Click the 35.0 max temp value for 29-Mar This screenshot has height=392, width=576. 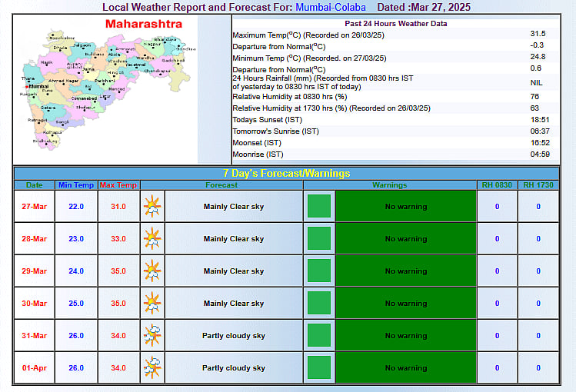pyautogui.click(x=118, y=271)
